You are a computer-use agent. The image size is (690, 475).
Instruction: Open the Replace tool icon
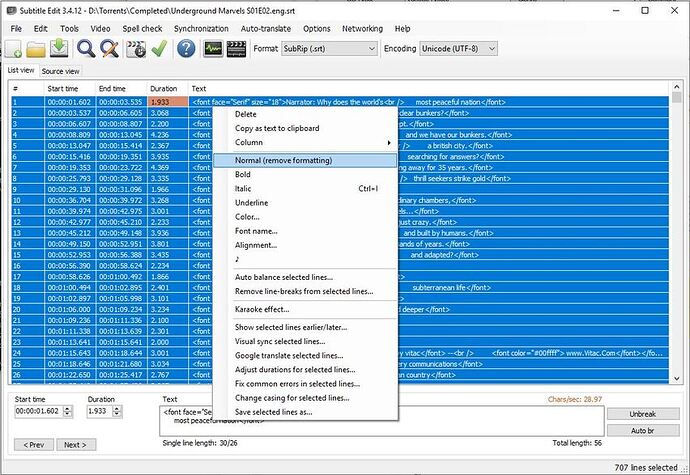point(109,48)
